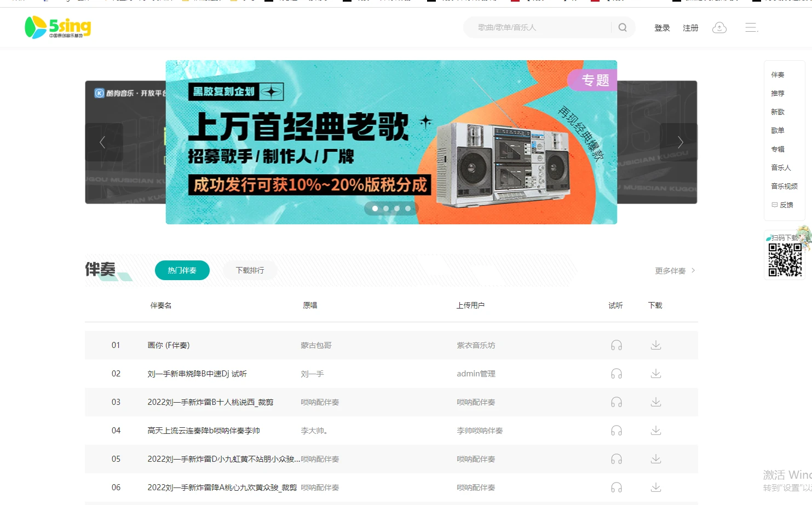812x505 pixels.
Task: Download row 05 accompaniment
Action: 656,459
